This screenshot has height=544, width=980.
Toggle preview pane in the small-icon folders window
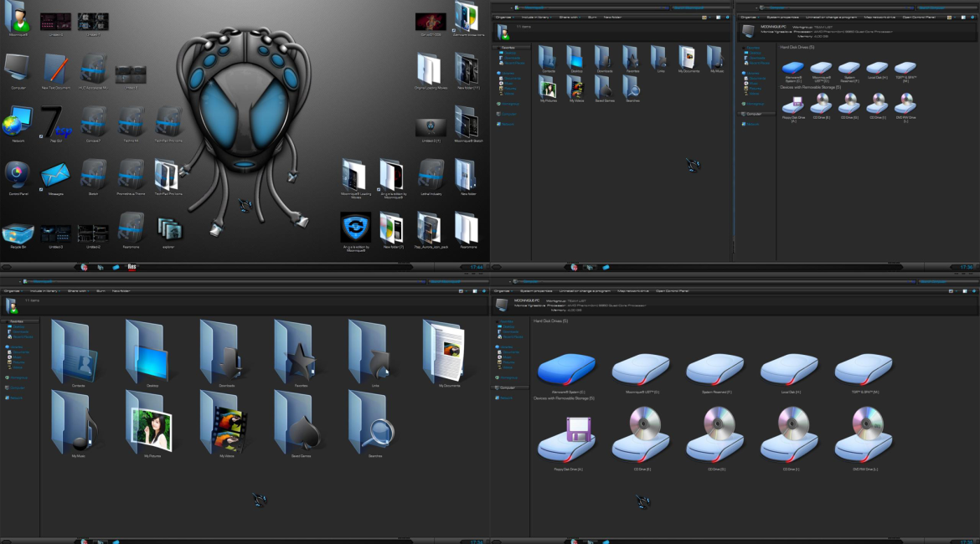[x=717, y=17]
